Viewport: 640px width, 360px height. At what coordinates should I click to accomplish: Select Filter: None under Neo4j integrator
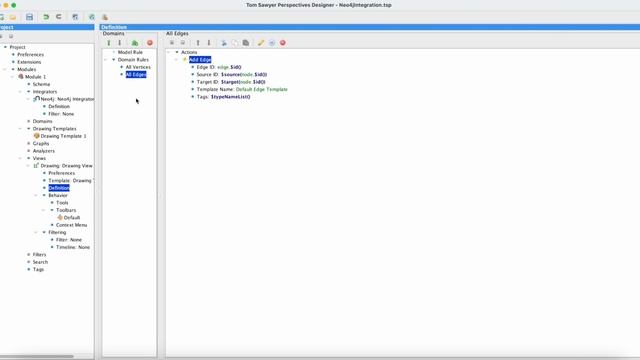click(61, 114)
